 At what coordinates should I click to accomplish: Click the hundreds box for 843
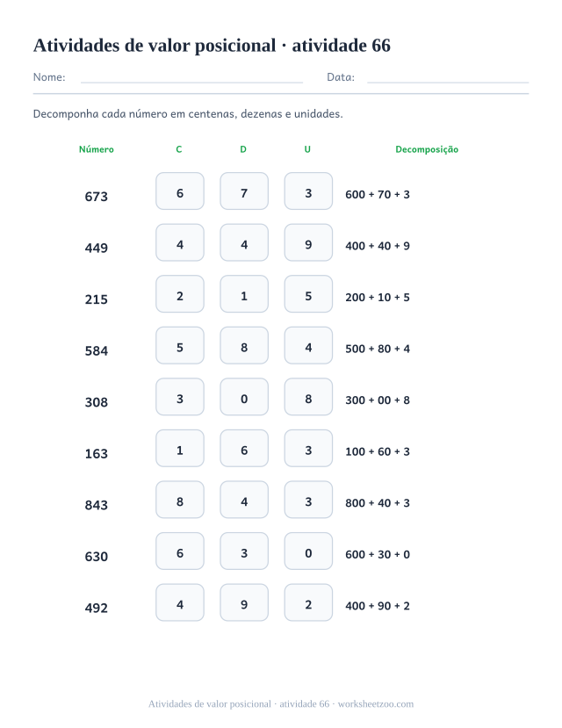(180, 500)
